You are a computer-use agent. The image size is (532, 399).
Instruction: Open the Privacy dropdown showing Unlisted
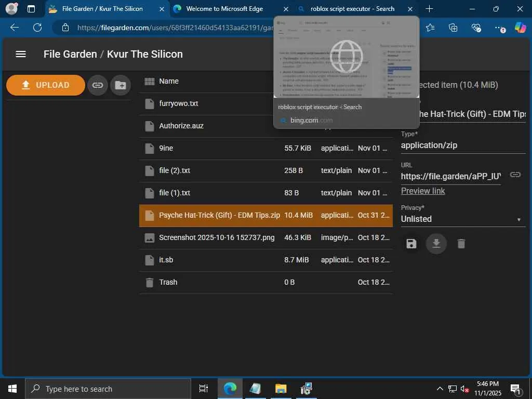click(x=463, y=219)
